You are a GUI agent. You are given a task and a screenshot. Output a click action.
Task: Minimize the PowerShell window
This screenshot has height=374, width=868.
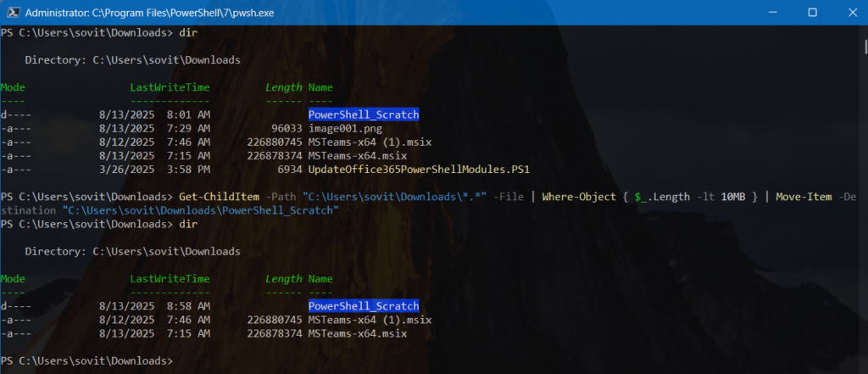772,13
